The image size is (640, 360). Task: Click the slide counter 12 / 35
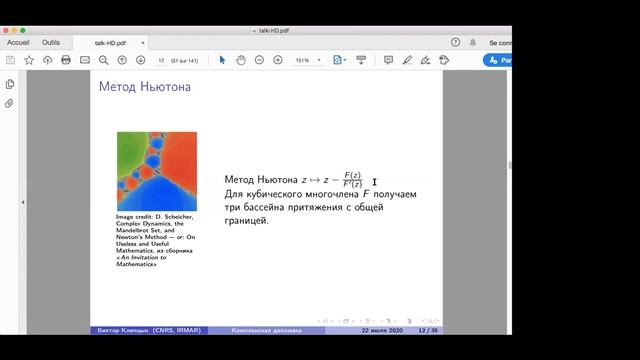tap(428, 330)
